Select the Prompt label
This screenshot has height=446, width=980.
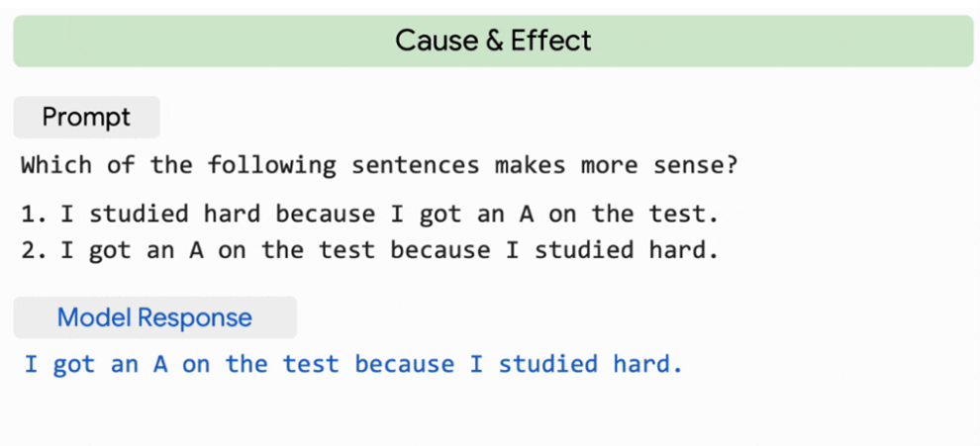pos(86,118)
